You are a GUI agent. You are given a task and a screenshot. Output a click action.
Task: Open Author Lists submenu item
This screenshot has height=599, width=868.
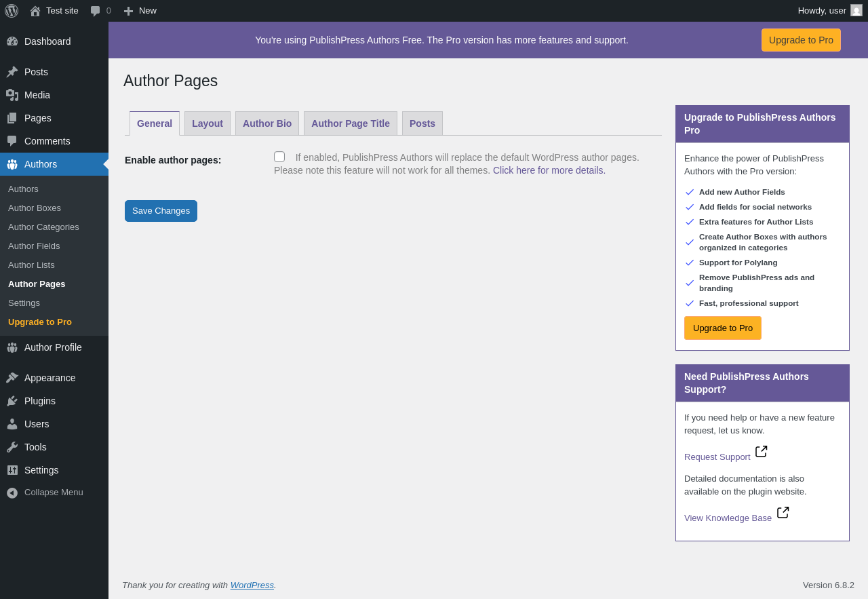click(x=31, y=265)
